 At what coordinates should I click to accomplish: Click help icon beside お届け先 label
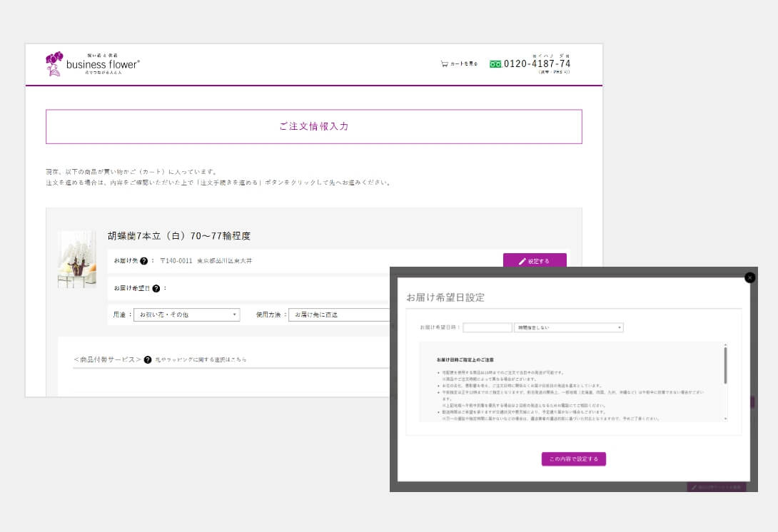point(143,261)
